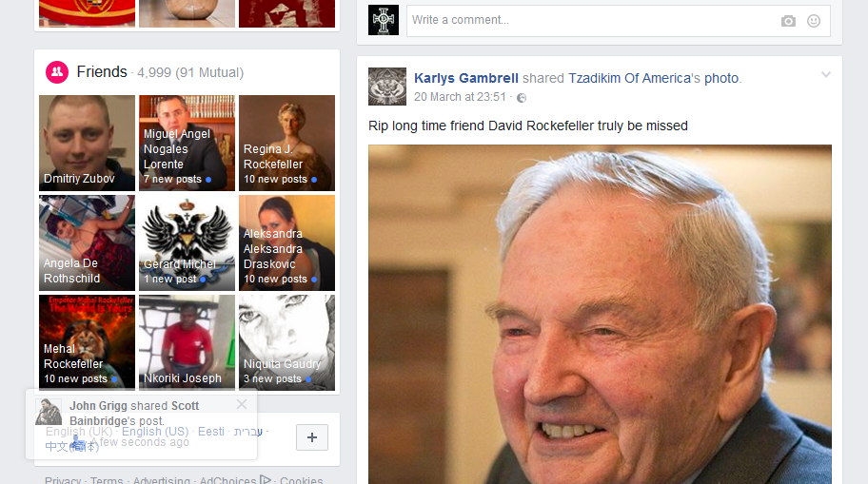Open the emoji picker in comment box
868x484 pixels.
[813, 21]
